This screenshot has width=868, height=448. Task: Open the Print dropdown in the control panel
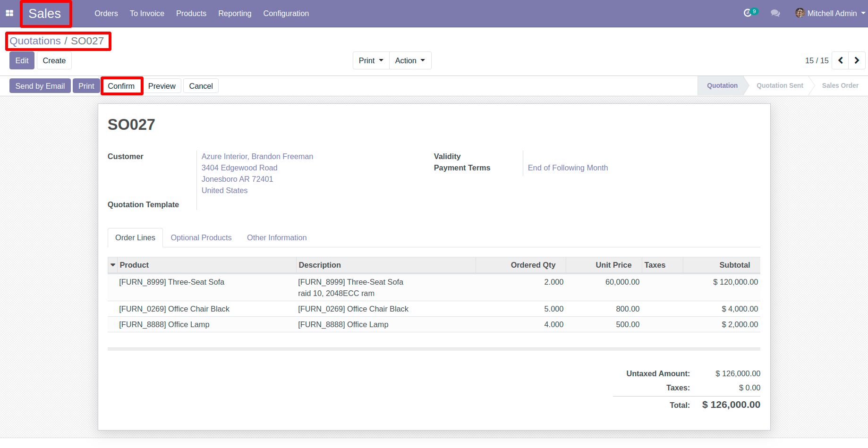(x=371, y=60)
